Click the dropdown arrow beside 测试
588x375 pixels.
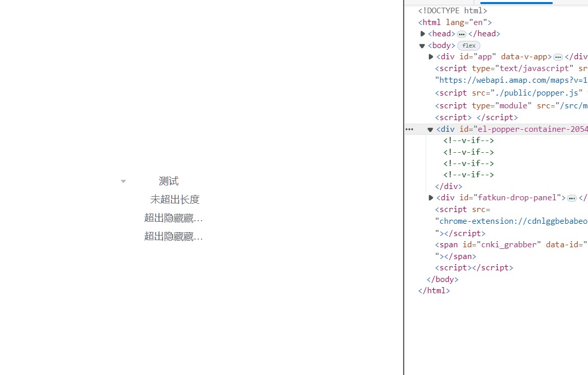[x=124, y=181]
